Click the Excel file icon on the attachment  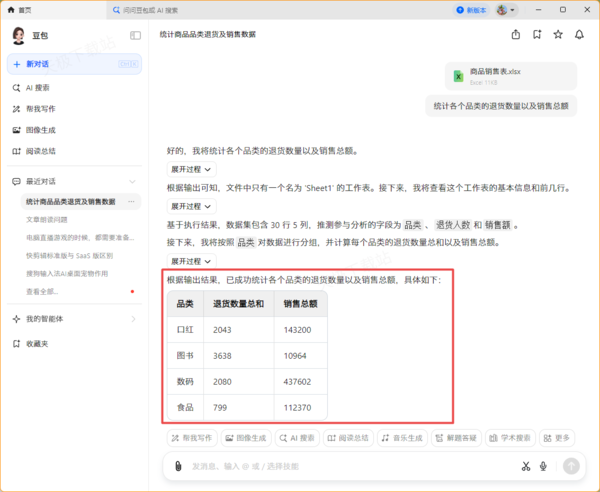[x=458, y=77]
